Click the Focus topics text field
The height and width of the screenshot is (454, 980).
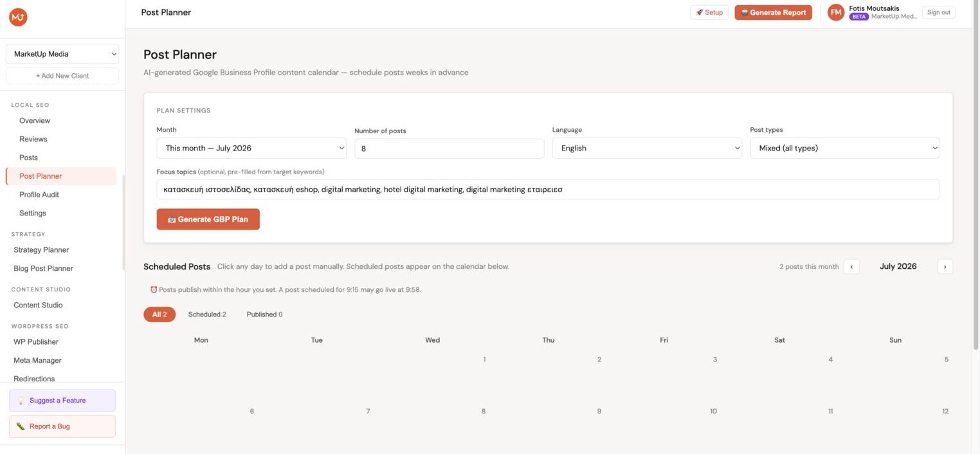tap(549, 190)
